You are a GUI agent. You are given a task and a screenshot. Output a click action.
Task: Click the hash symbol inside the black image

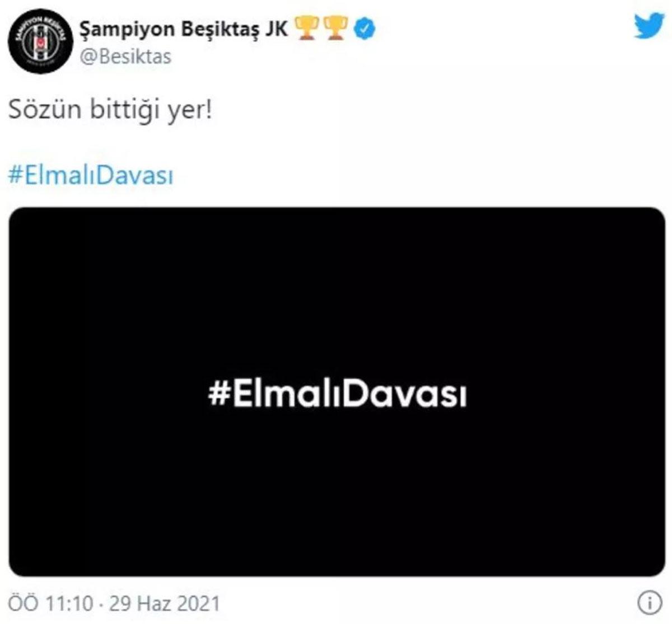[218, 395]
